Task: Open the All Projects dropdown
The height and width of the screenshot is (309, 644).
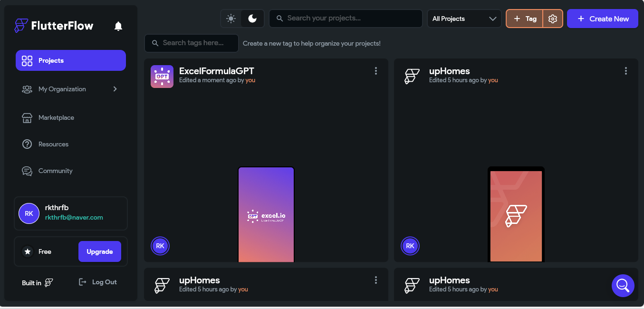Action: [464, 19]
